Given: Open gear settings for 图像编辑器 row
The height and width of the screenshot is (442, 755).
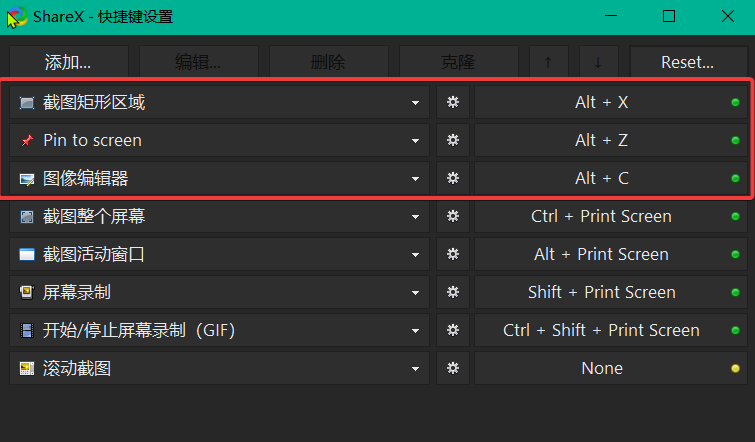Looking at the screenshot, I should [453, 178].
